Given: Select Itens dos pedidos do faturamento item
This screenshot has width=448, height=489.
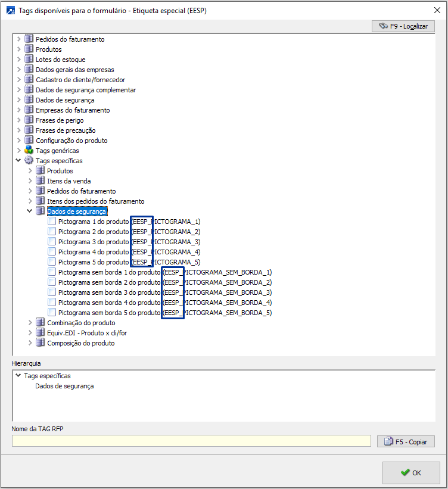Looking at the screenshot, I should [96, 201].
